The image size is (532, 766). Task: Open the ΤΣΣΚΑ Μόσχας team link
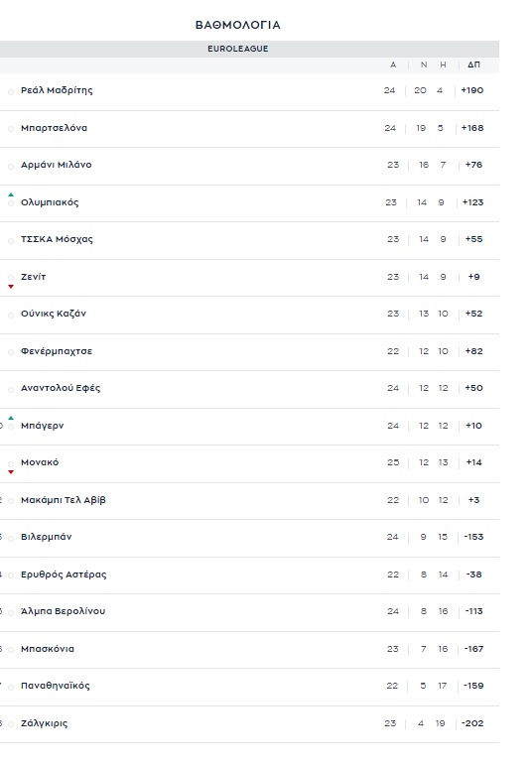[57, 239]
